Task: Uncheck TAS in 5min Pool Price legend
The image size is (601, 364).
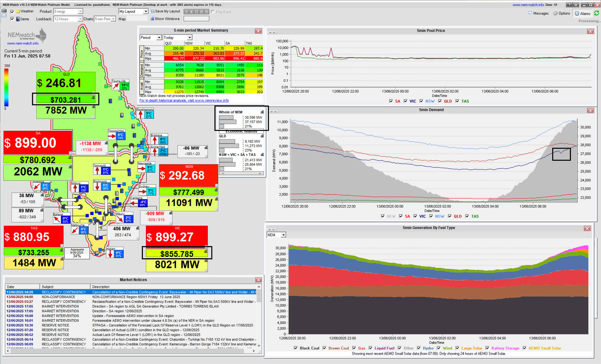Action: (457, 101)
